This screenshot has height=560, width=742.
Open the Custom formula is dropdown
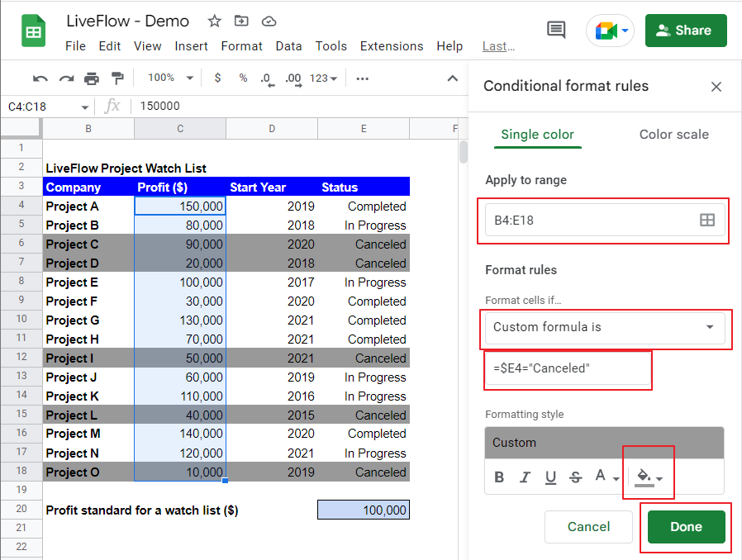pyautogui.click(x=605, y=327)
